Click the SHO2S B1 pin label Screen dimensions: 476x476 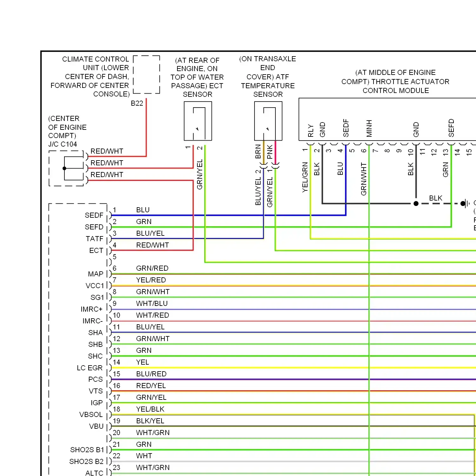(87, 450)
